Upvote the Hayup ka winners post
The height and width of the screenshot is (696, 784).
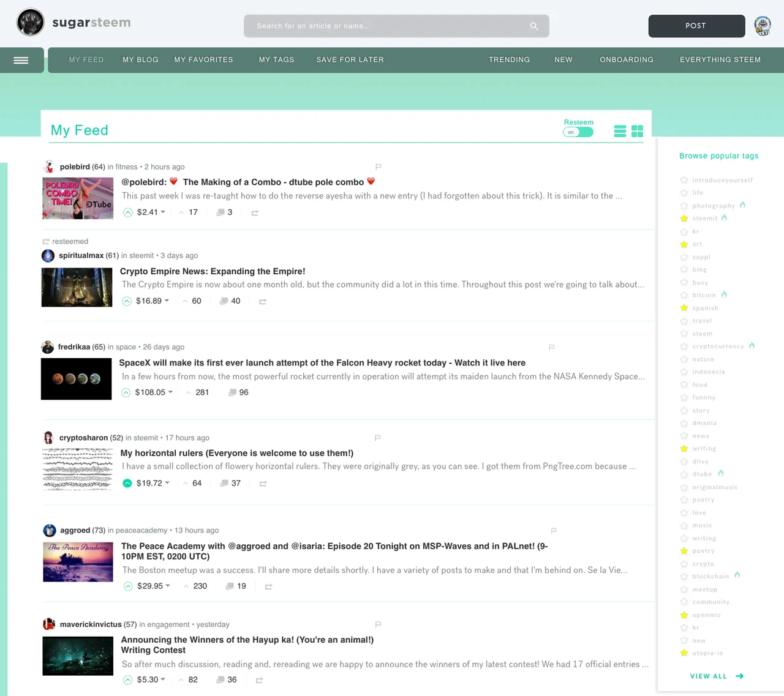(x=128, y=679)
